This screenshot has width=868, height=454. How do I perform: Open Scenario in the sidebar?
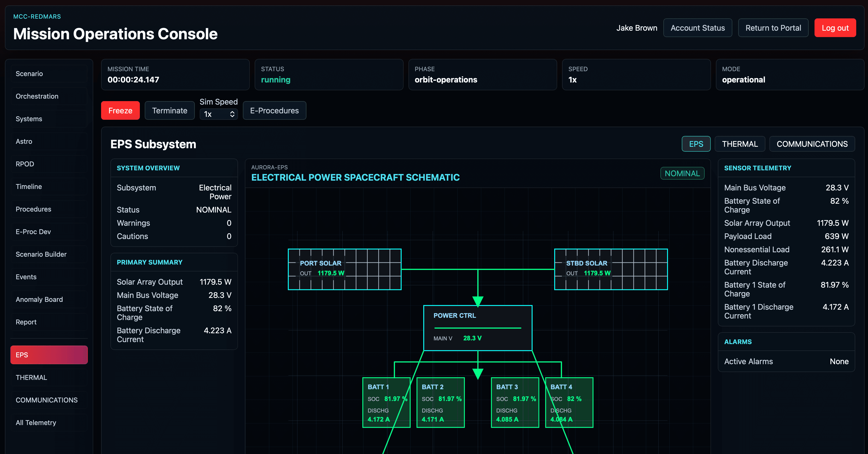pyautogui.click(x=49, y=73)
